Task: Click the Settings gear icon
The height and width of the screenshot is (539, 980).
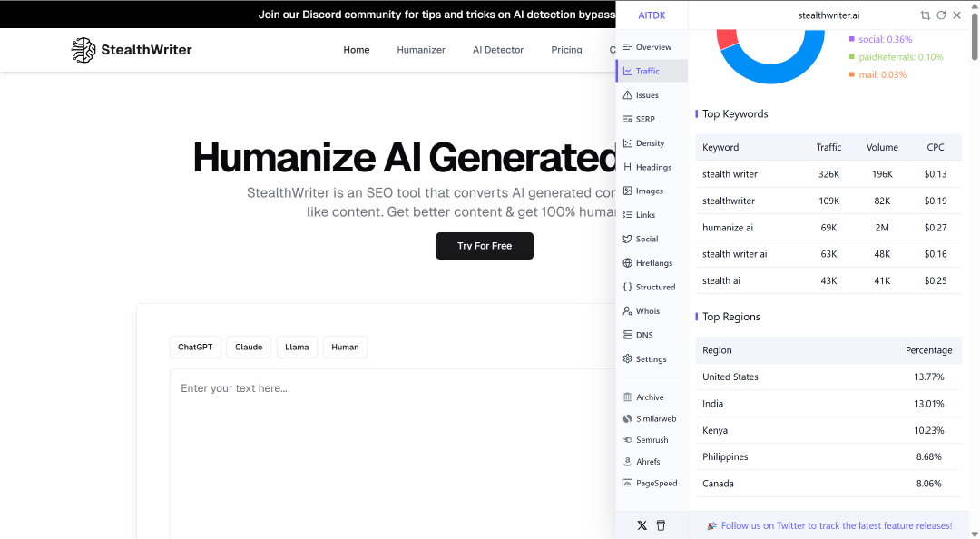Action: [x=628, y=359]
